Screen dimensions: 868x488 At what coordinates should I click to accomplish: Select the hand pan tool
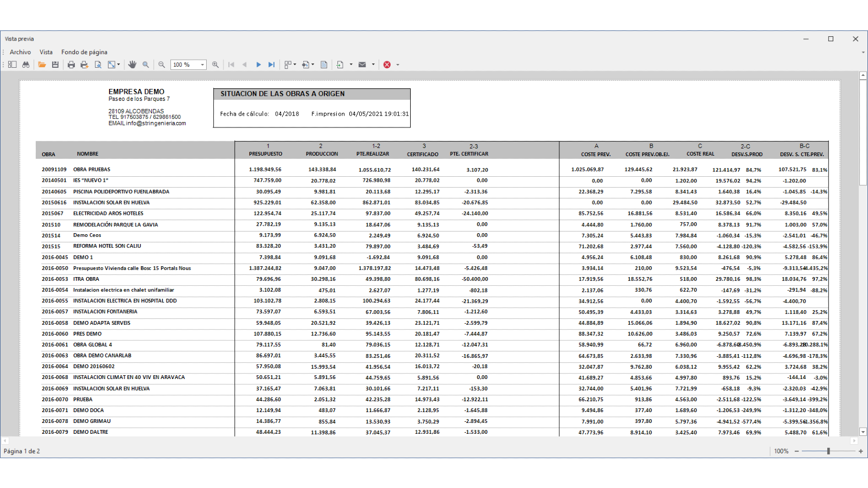pyautogui.click(x=132, y=65)
